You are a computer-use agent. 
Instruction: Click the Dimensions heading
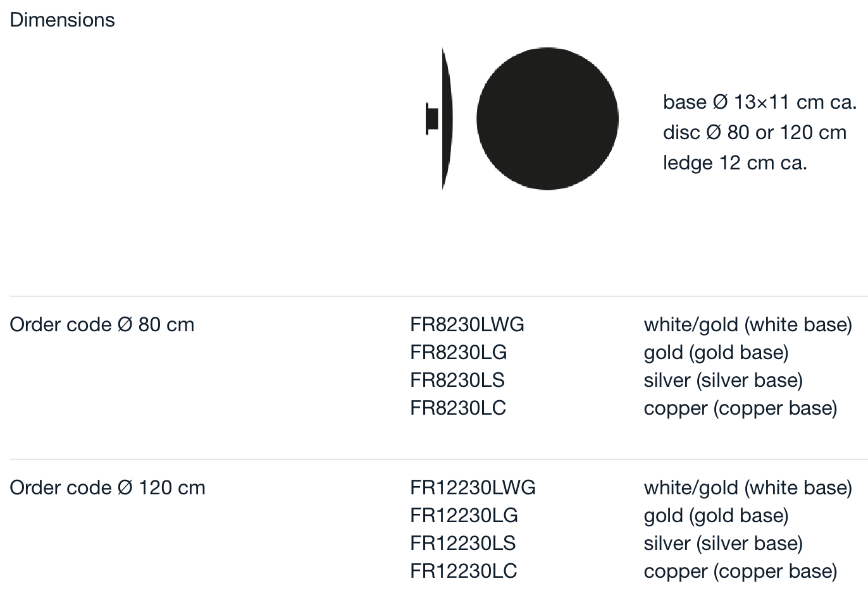tap(62, 20)
